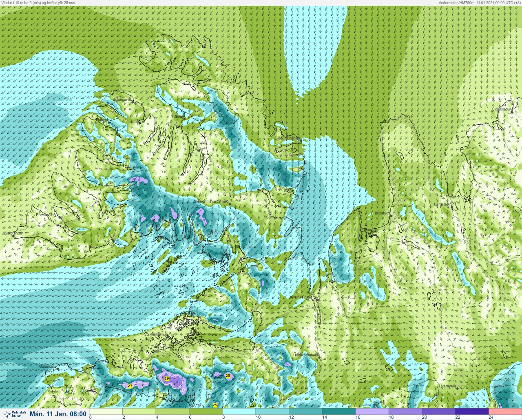The height and width of the screenshot is (420, 522).
Task: Click the Æðey station label
Action: (179, 116)
